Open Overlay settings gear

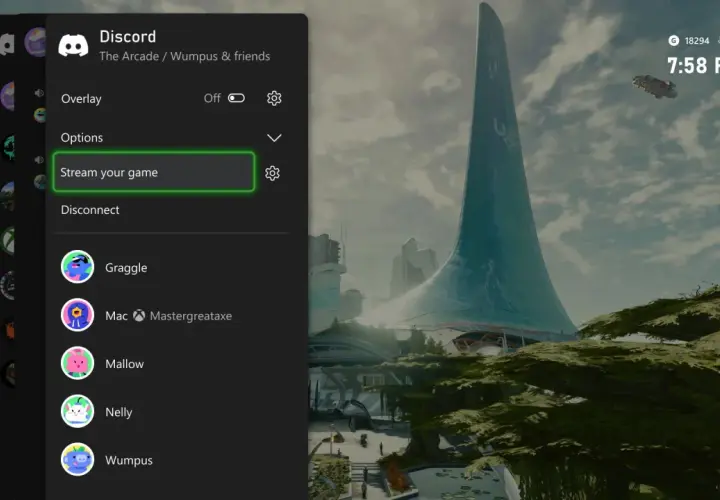click(x=274, y=98)
